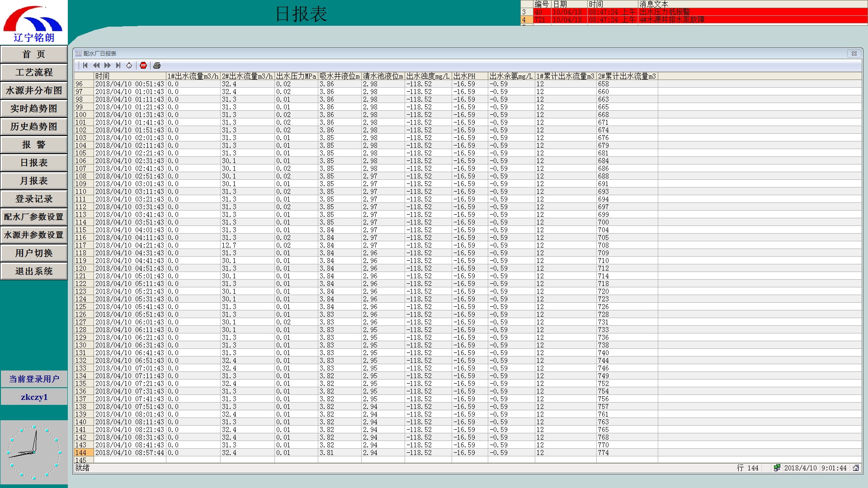Open the 月报表 monthly report
This screenshot has width=868, height=488.
[x=34, y=181]
